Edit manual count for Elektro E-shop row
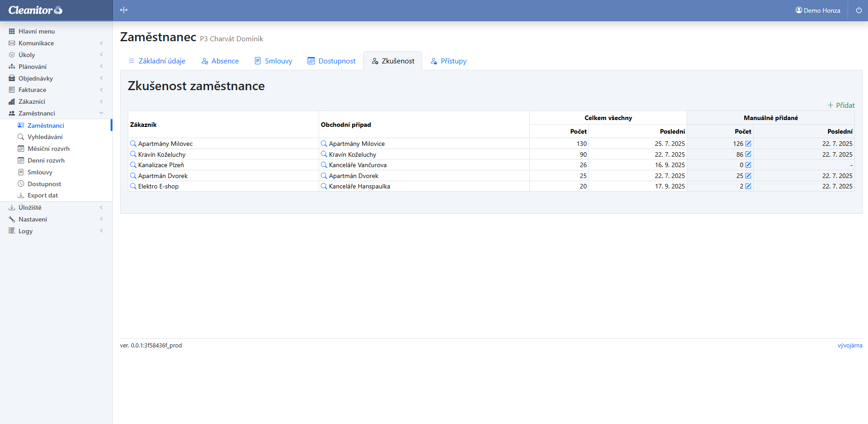 pyautogui.click(x=748, y=186)
